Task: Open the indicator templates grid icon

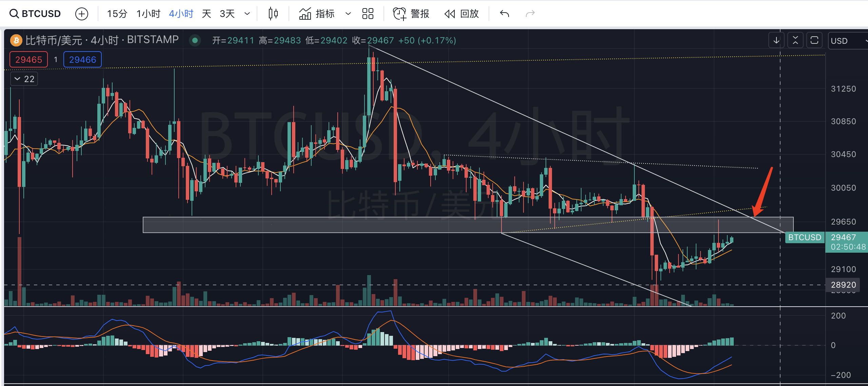Action: [368, 14]
